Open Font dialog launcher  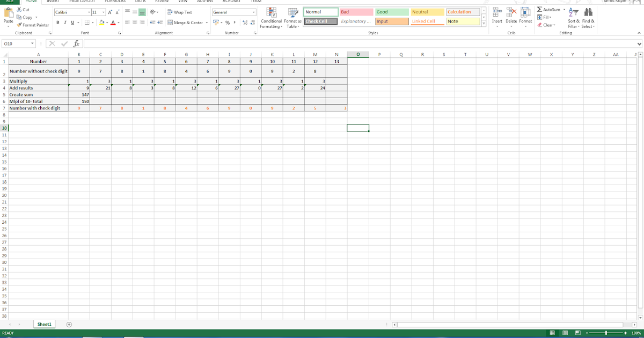120,33
